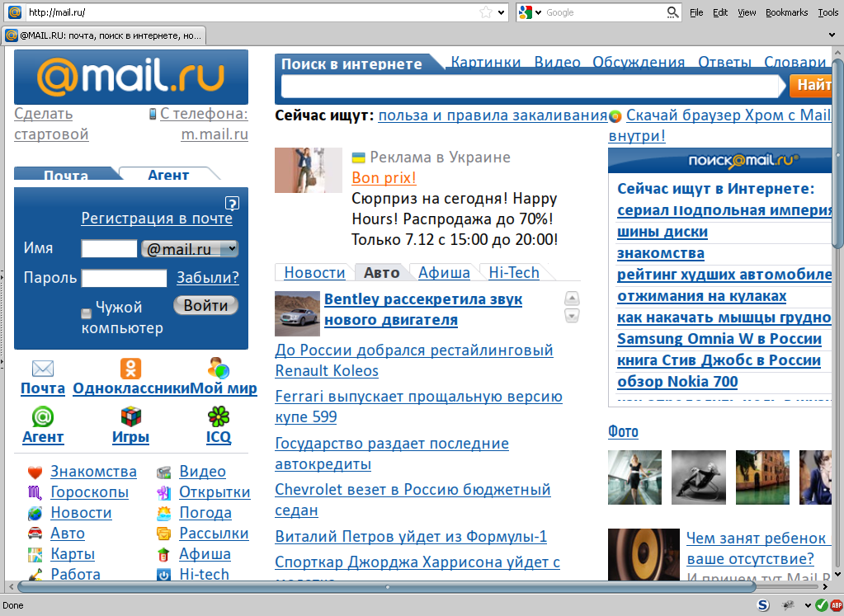The image size is (844, 616).
Task: Click the Авто red car icon
Action: pyautogui.click(x=35, y=534)
